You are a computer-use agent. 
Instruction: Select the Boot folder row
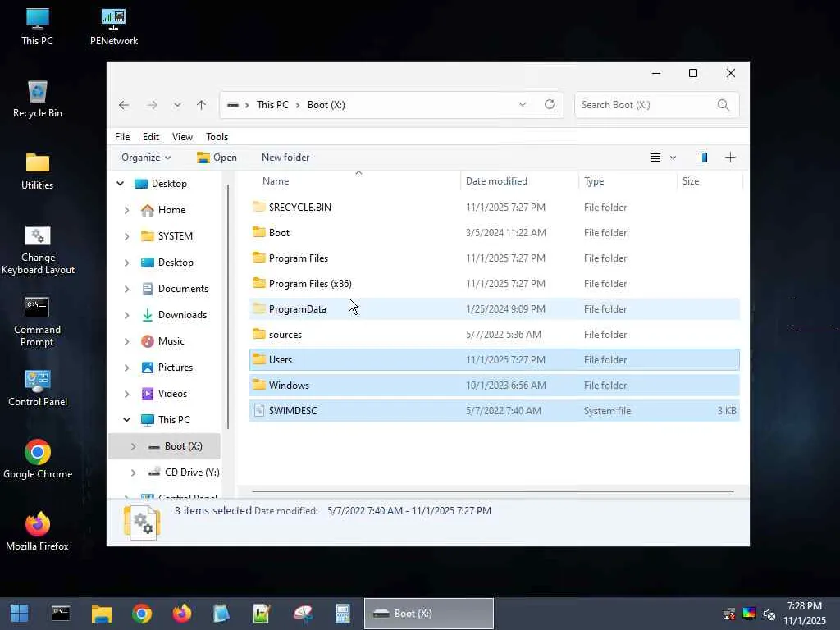pos(495,232)
